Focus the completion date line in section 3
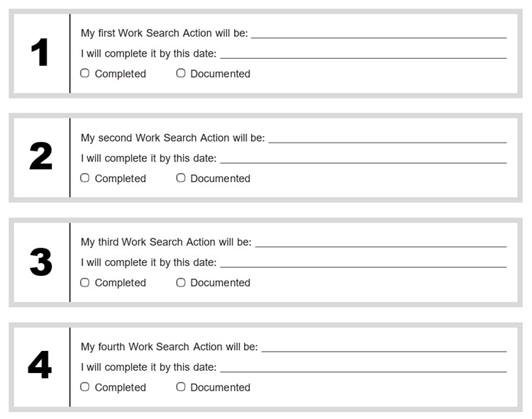The height and width of the screenshot is (419, 532). point(363,262)
